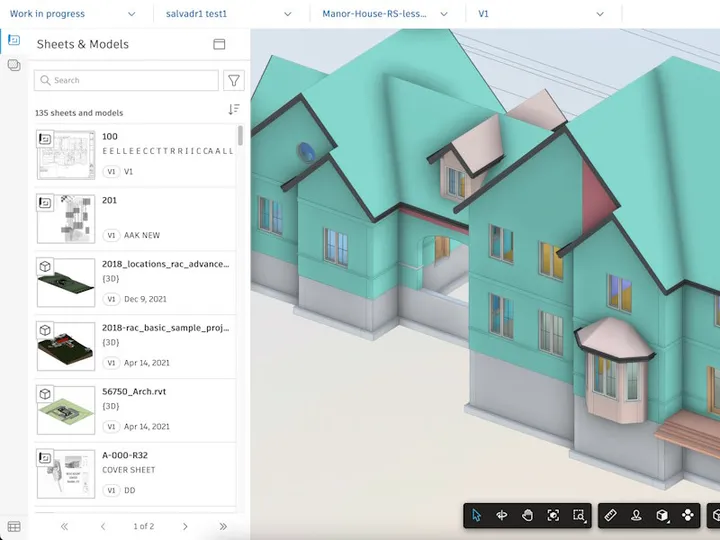Open the 56750_Arch.rvt model thumbnail
This screenshot has width=720, height=540.
click(66, 410)
